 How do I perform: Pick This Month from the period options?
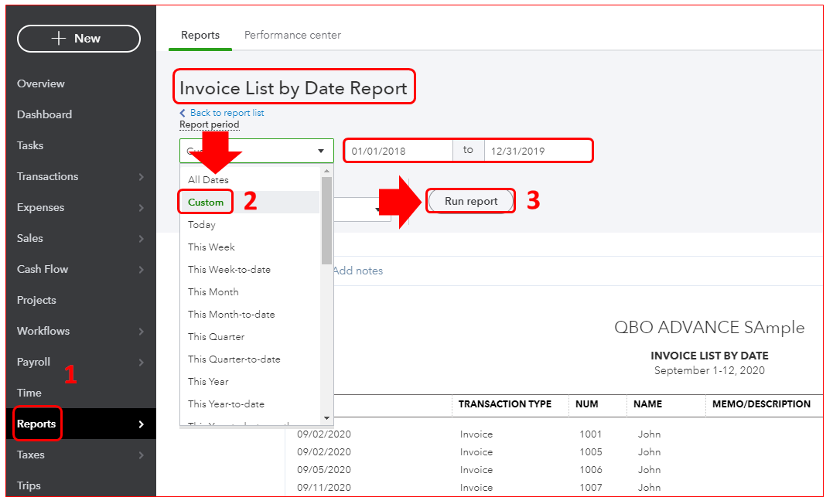pyautogui.click(x=213, y=291)
